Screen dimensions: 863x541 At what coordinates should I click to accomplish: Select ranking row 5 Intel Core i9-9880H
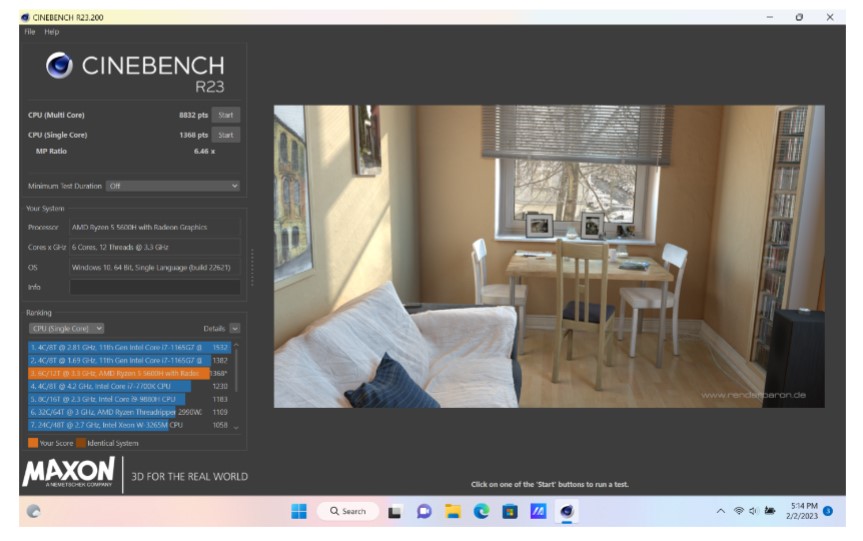129,399
